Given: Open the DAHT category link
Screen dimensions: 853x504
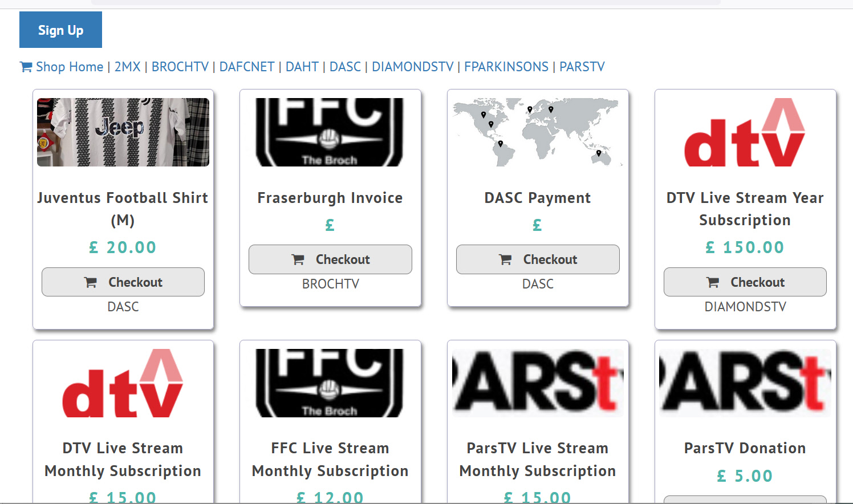Looking at the screenshot, I should (302, 67).
